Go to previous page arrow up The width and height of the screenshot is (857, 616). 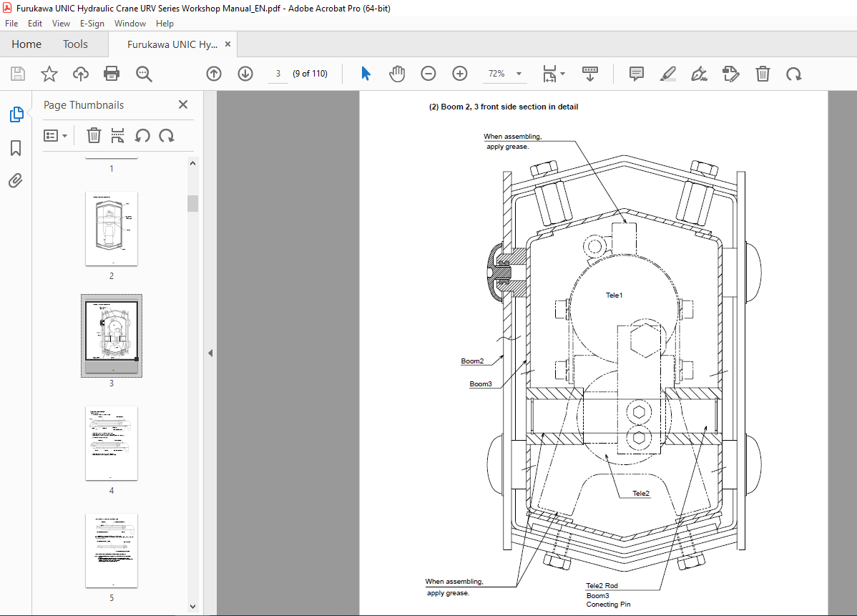(x=214, y=74)
